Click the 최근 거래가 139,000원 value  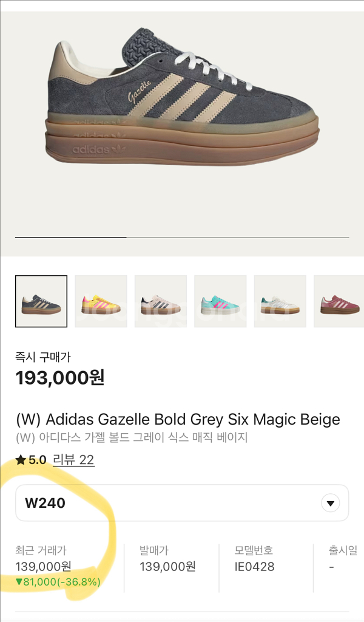43,567
